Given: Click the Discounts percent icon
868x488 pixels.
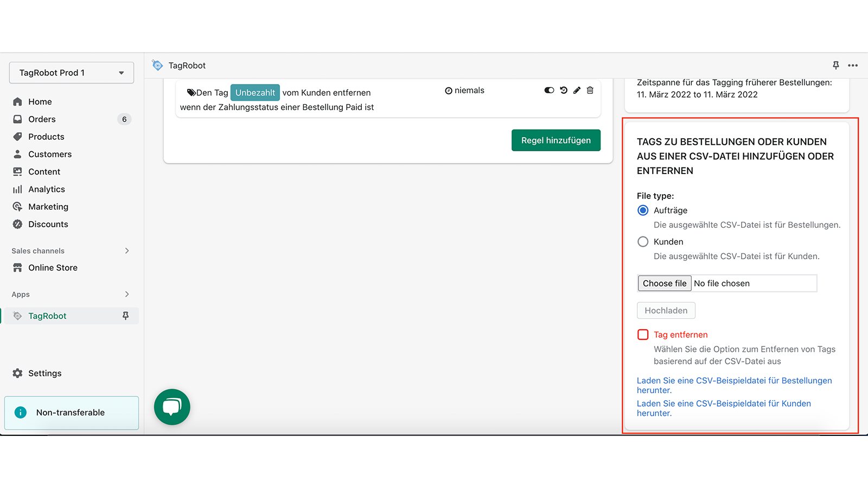Looking at the screenshot, I should tap(17, 224).
